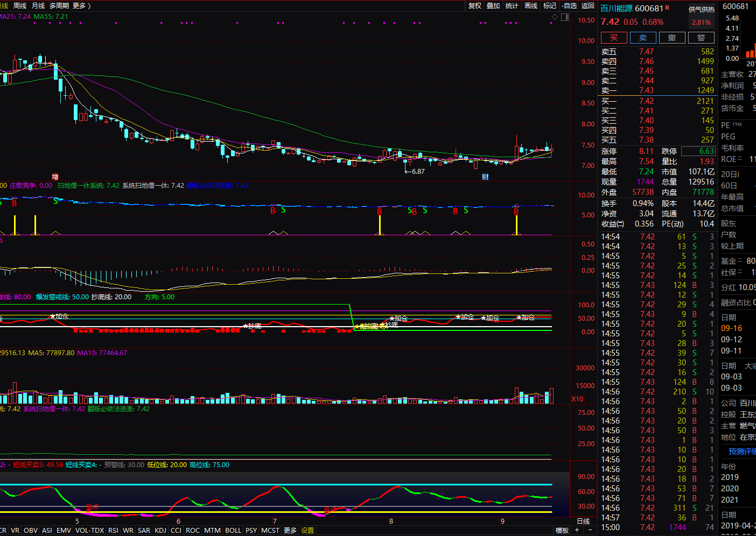
Task: Select the OBV indicator tab
Action: (x=31, y=530)
